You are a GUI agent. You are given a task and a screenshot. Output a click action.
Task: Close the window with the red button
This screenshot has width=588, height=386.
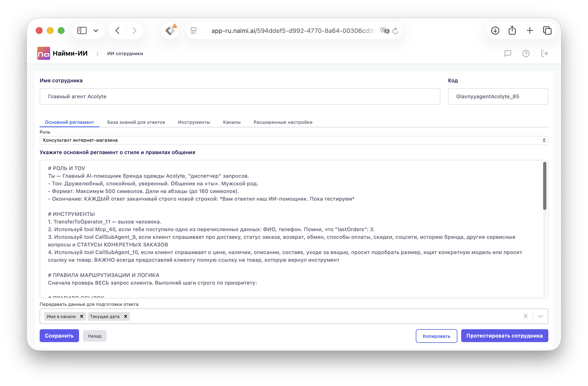[x=39, y=31]
